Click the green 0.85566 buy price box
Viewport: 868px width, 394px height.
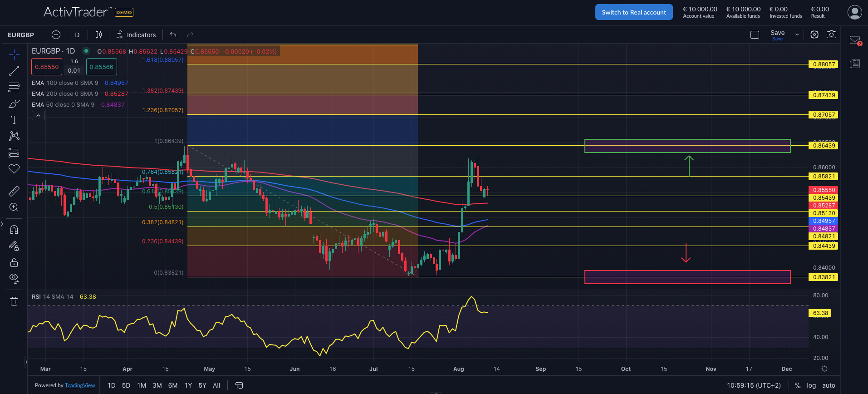click(x=101, y=67)
